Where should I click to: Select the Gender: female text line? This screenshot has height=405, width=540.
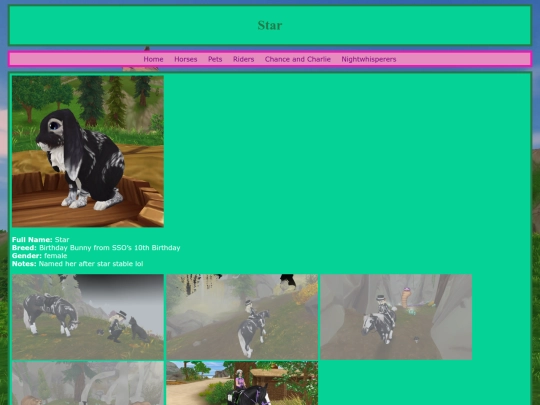pyautogui.click(x=40, y=256)
